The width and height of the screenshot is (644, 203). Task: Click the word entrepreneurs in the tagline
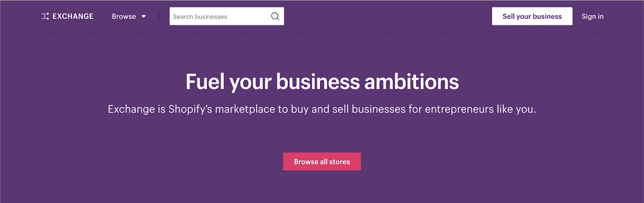pyautogui.click(x=459, y=110)
